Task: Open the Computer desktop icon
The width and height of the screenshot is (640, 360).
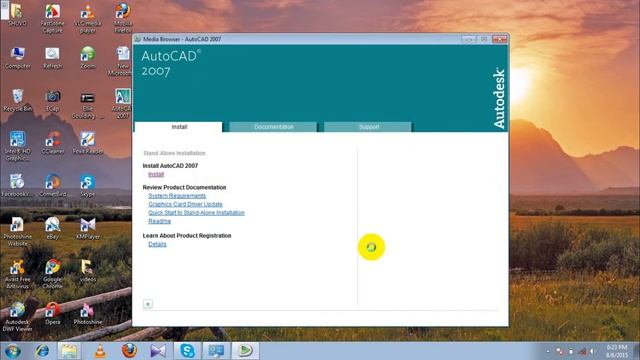Action: point(18,58)
